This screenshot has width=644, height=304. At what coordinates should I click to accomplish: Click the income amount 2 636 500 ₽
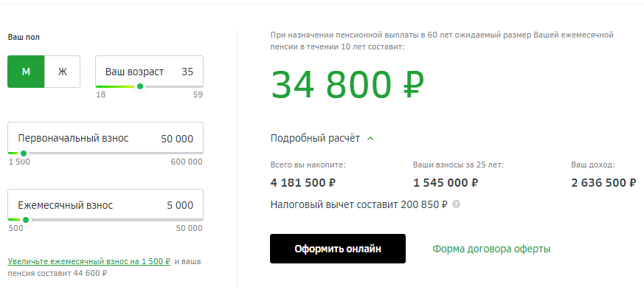tap(603, 183)
